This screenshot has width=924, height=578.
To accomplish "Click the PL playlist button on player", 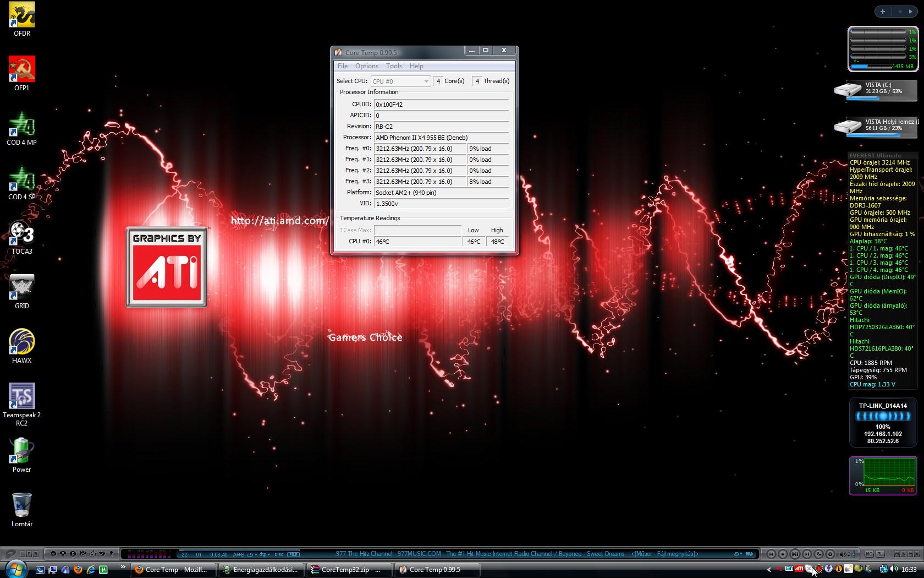I will (x=880, y=554).
